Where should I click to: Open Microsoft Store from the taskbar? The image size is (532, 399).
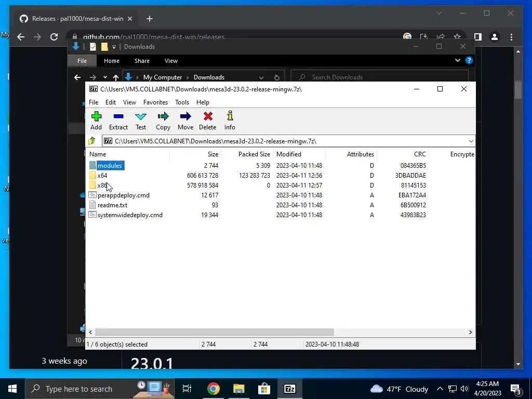pos(264,389)
